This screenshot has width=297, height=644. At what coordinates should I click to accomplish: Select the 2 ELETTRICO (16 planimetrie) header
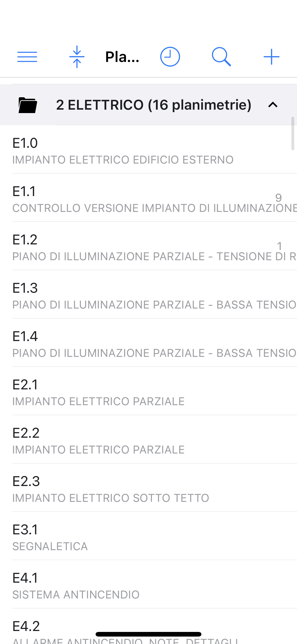coord(148,105)
